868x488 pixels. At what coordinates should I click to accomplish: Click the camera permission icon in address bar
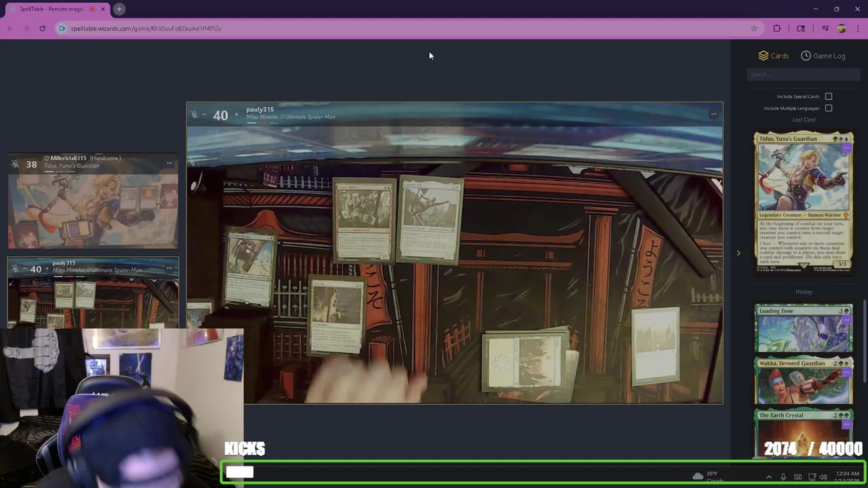(x=62, y=28)
